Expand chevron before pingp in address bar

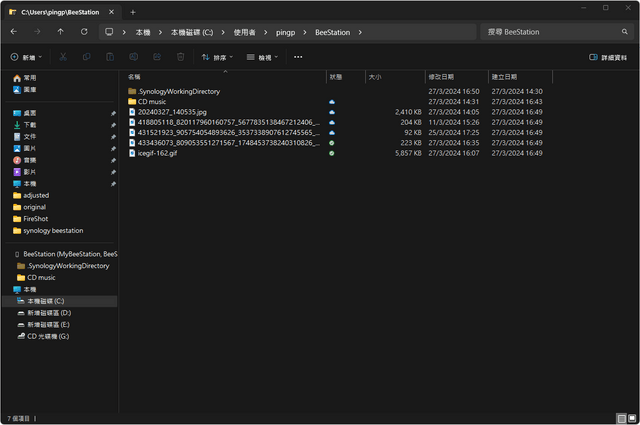coord(266,32)
